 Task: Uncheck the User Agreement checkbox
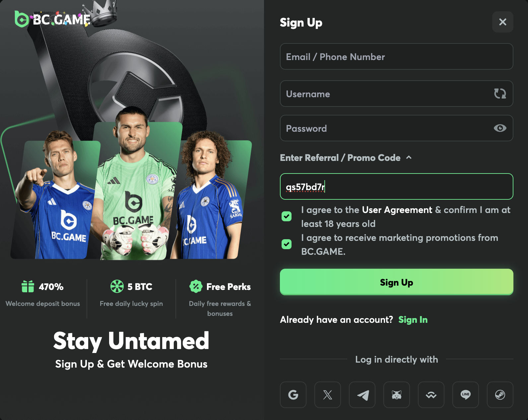[x=287, y=216]
